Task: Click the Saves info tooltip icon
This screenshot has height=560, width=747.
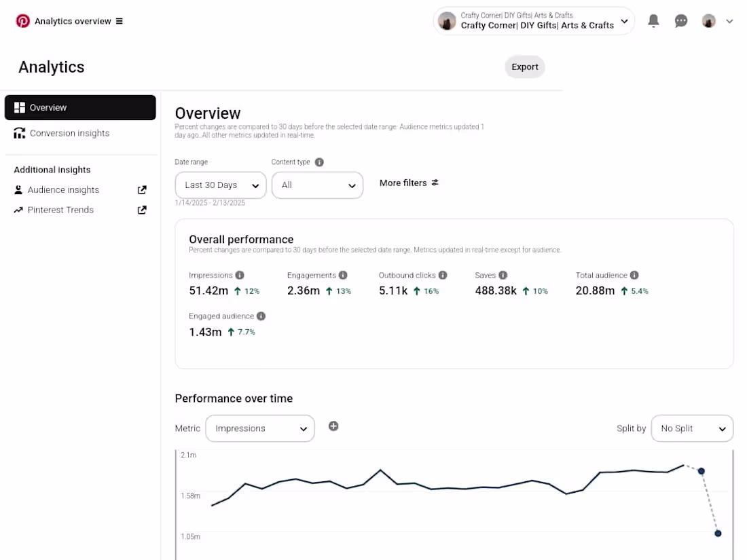Action: click(503, 275)
